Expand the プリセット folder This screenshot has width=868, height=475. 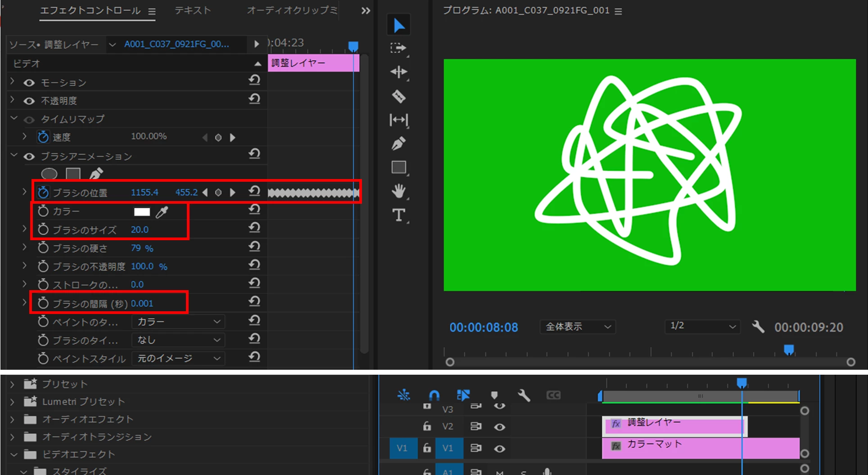coord(13,384)
